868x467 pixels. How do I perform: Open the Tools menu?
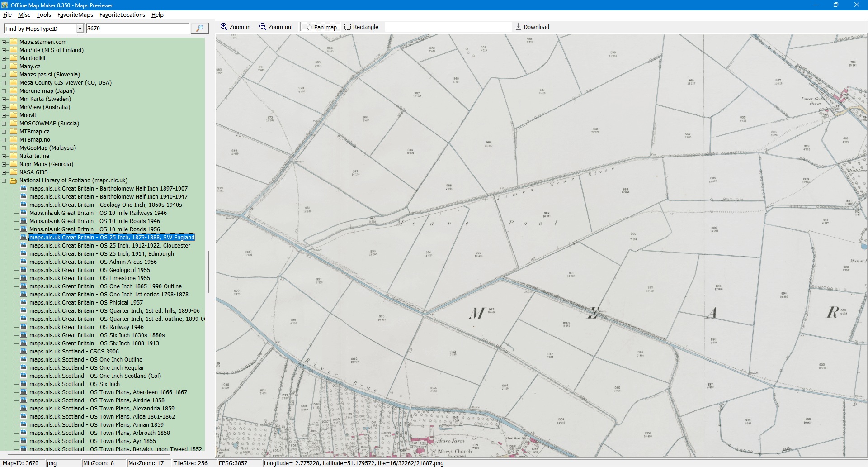(43, 15)
